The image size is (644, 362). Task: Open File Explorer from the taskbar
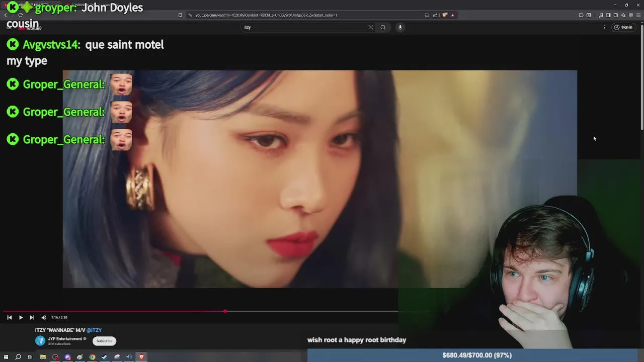[x=43, y=357]
